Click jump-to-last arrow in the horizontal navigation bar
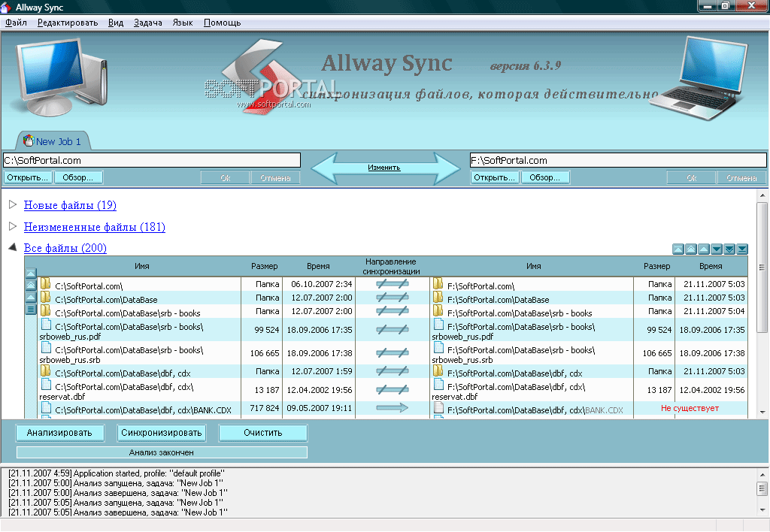This screenshot has height=532, width=770. (742, 249)
